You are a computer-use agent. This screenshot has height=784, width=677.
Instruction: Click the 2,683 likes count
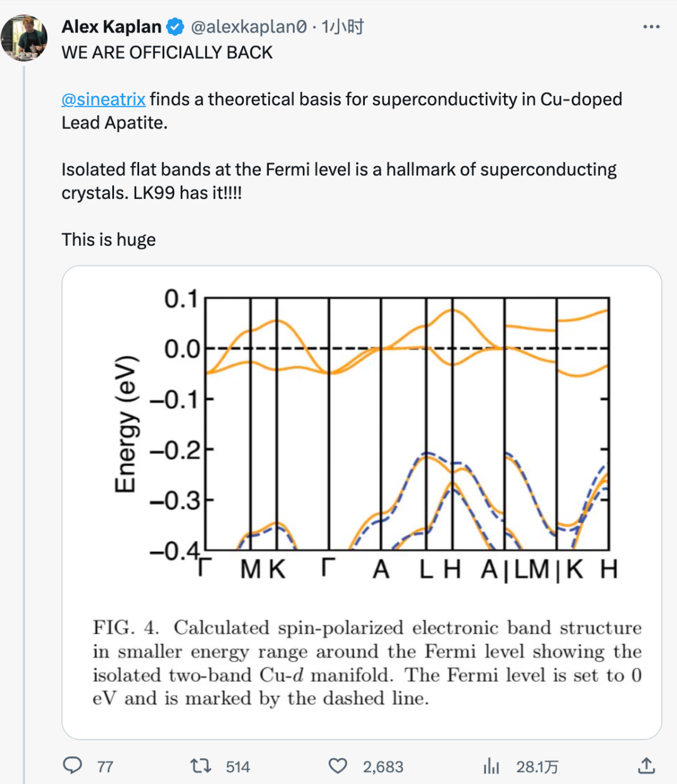pos(383,766)
